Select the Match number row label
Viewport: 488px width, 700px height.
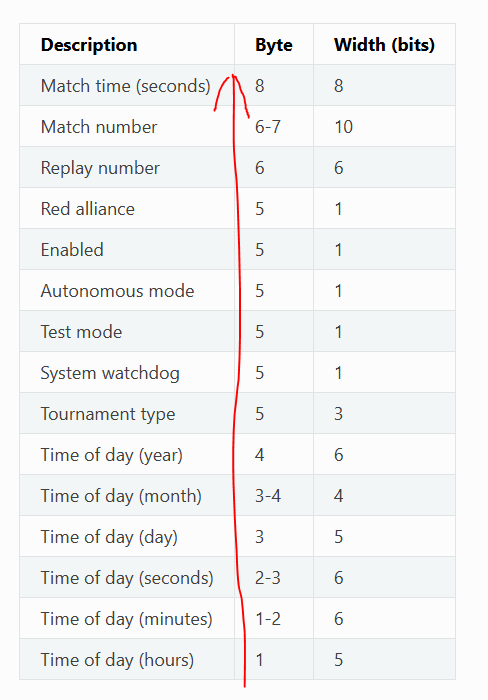99,127
